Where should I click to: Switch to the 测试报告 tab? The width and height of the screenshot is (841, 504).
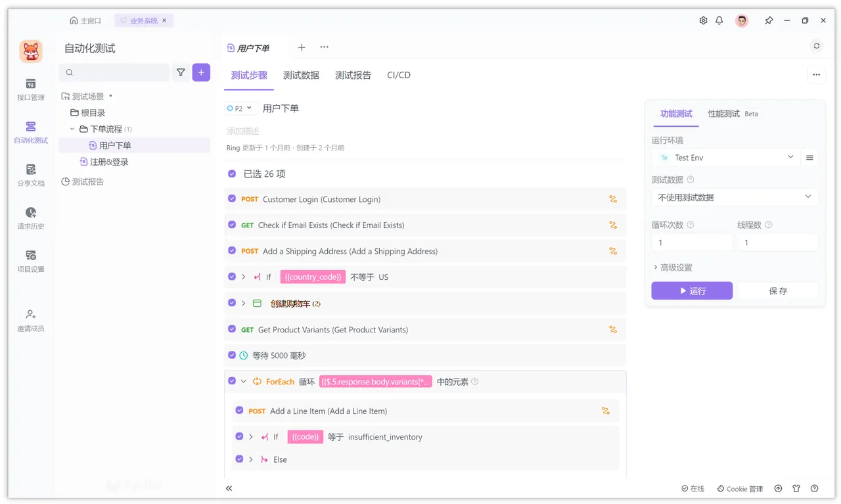[353, 75]
